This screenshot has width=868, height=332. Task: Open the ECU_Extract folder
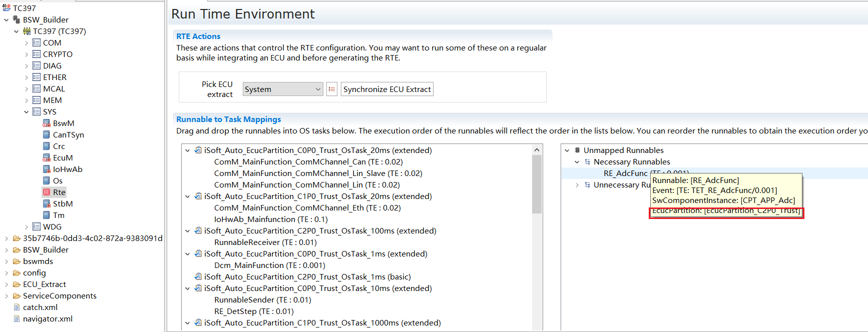(x=44, y=284)
